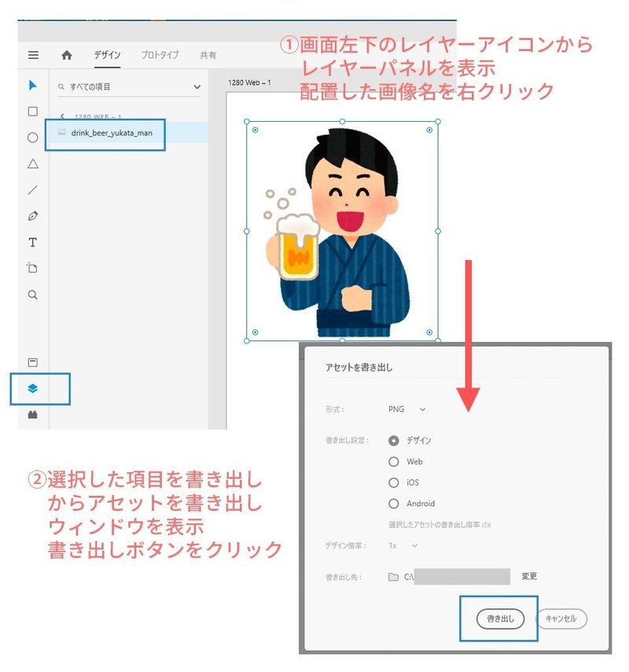Click the 1280 Web – 1 artboard title
The height and width of the screenshot is (672, 629).
[x=249, y=83]
